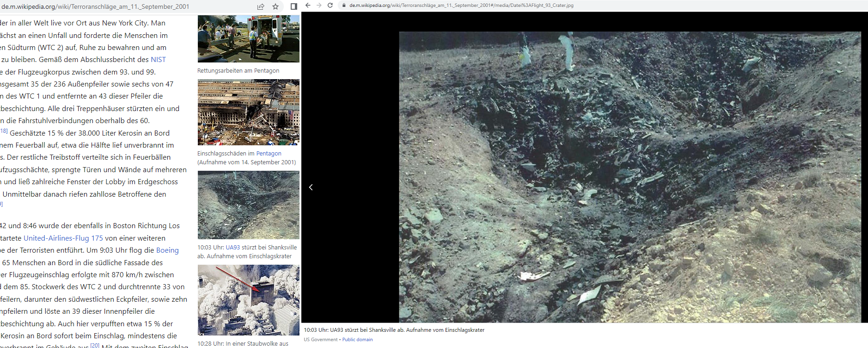Reload the page in right window
The height and width of the screenshot is (348, 868).
point(330,6)
